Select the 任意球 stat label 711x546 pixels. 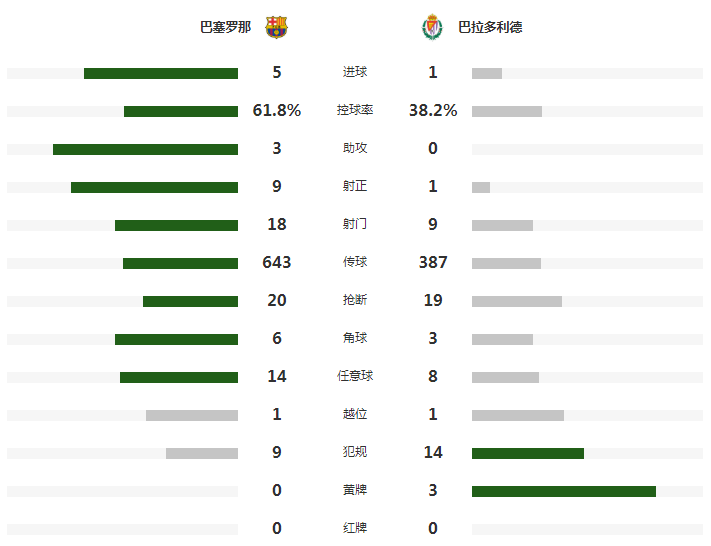click(355, 376)
